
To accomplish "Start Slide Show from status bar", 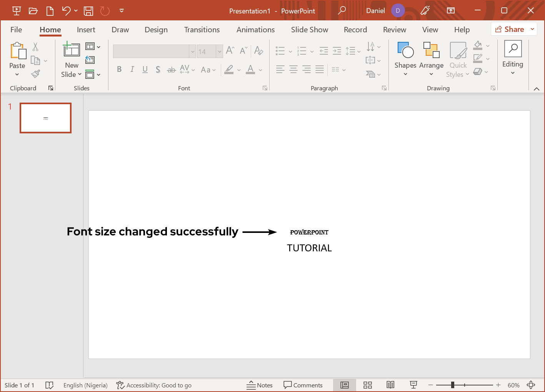I will point(413,385).
